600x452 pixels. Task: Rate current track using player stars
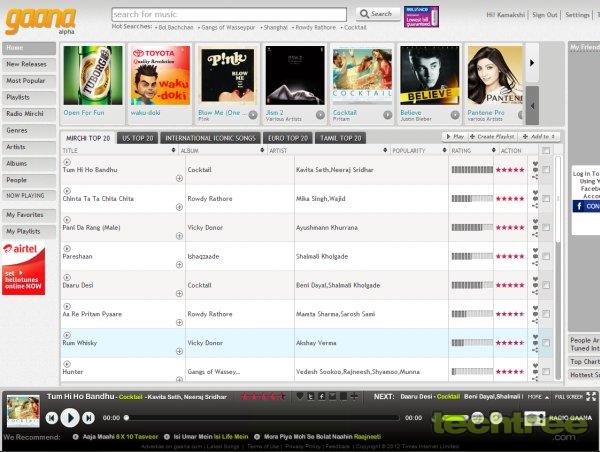263,397
